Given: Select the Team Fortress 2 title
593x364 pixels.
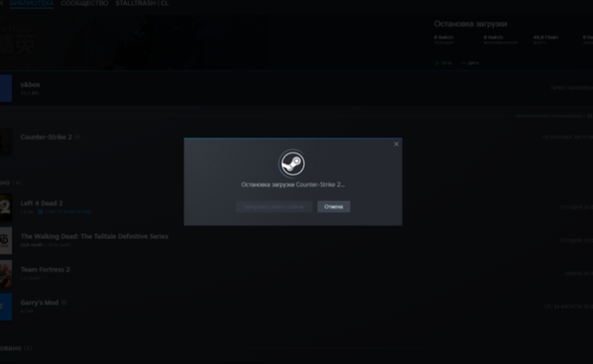Looking at the screenshot, I should tap(45, 270).
